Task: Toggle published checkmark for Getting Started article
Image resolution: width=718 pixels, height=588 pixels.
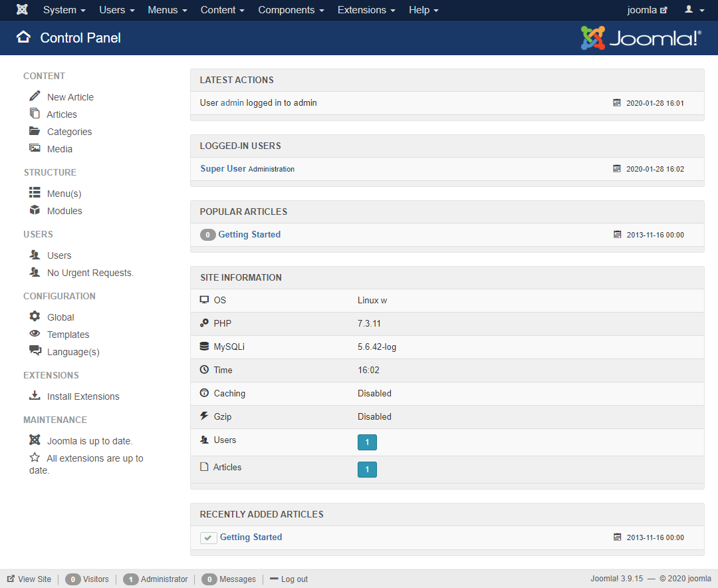Action: click(x=209, y=537)
